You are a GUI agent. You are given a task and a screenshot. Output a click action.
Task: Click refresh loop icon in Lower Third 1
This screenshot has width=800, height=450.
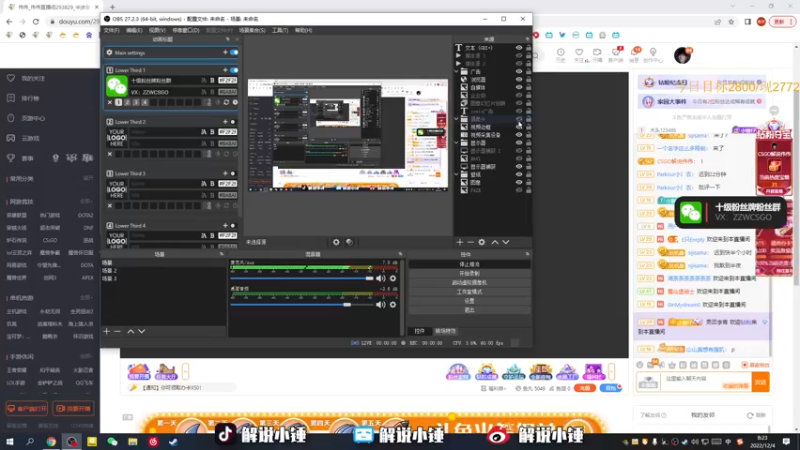coord(227,103)
